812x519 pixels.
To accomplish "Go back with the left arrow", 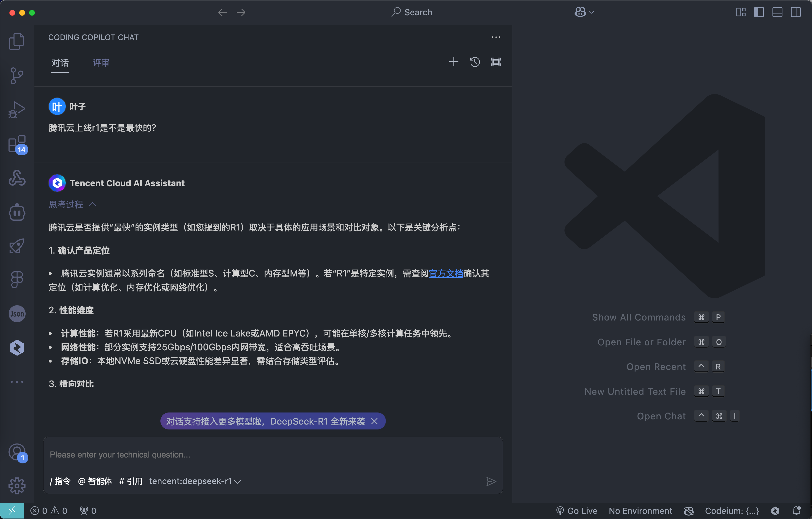I will 222,13.
